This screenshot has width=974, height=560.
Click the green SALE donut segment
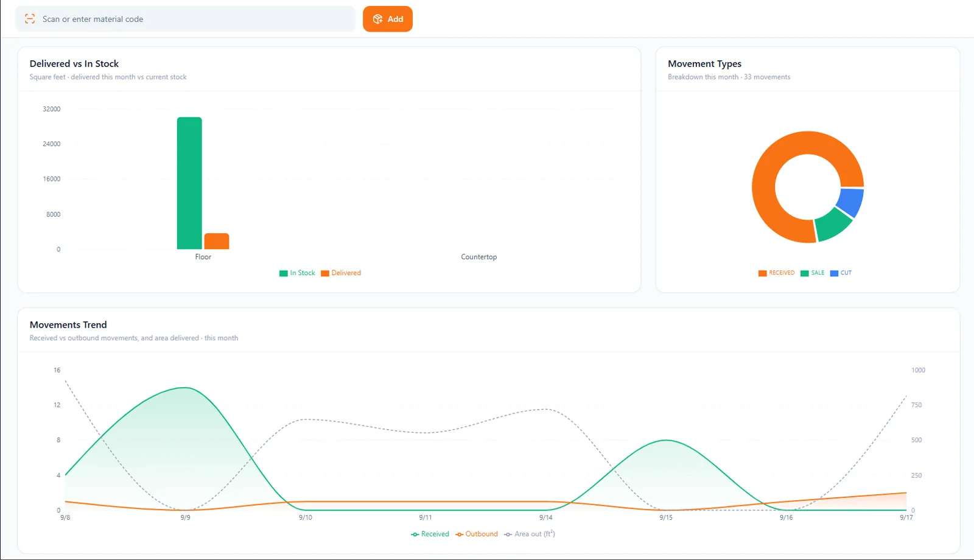point(833,224)
